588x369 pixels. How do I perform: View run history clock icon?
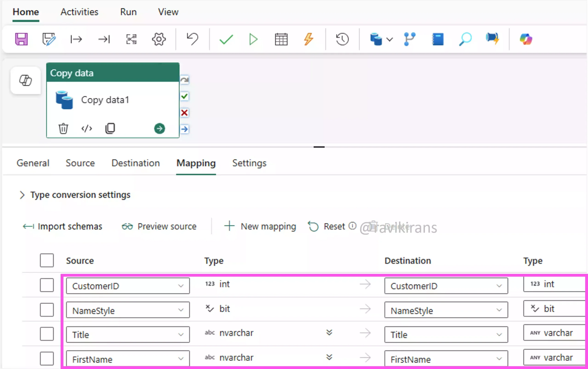click(x=342, y=39)
